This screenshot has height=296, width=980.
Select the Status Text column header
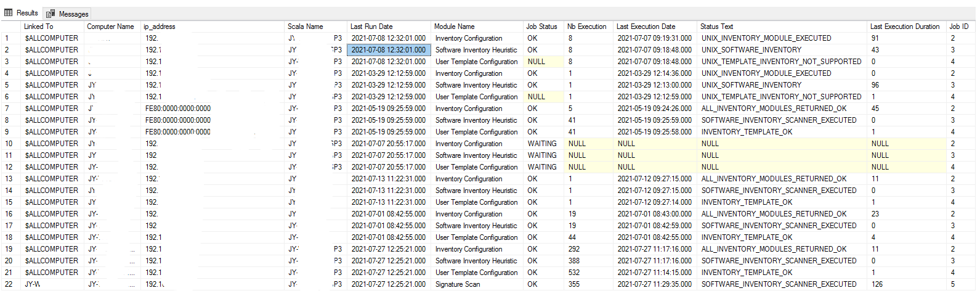pyautogui.click(x=716, y=27)
